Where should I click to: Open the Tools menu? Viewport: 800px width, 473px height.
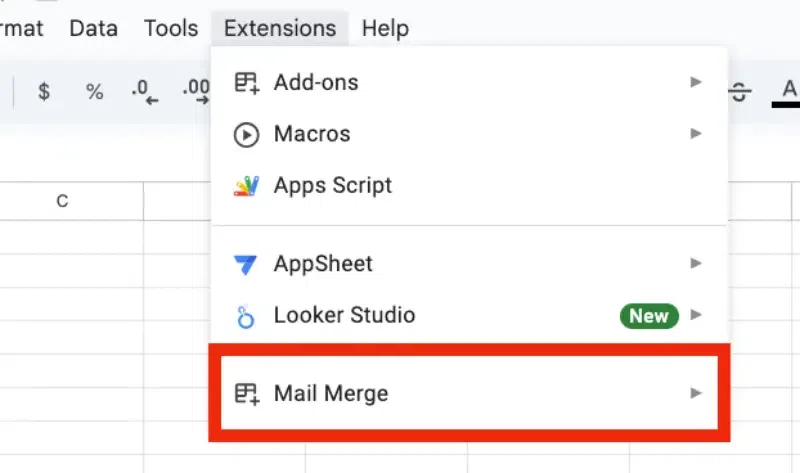[170, 28]
